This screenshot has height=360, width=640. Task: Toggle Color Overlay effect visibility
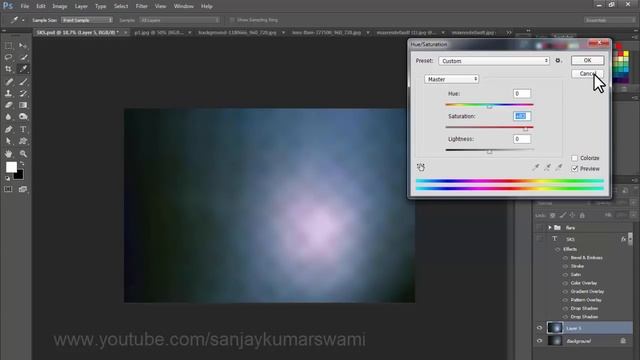coord(565,283)
